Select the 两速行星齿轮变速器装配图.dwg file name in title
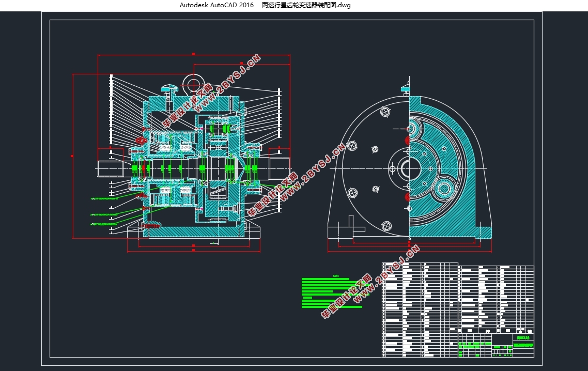This screenshot has width=588, height=371. (306, 5)
